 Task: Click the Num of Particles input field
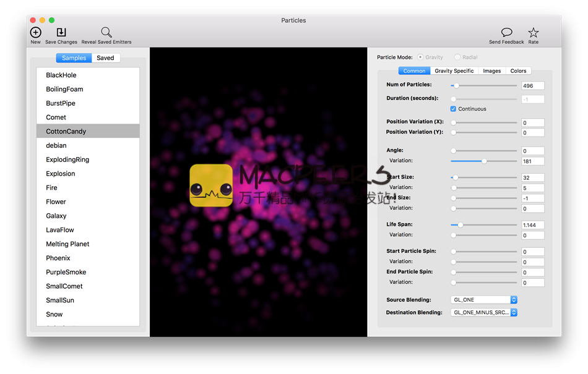click(532, 86)
